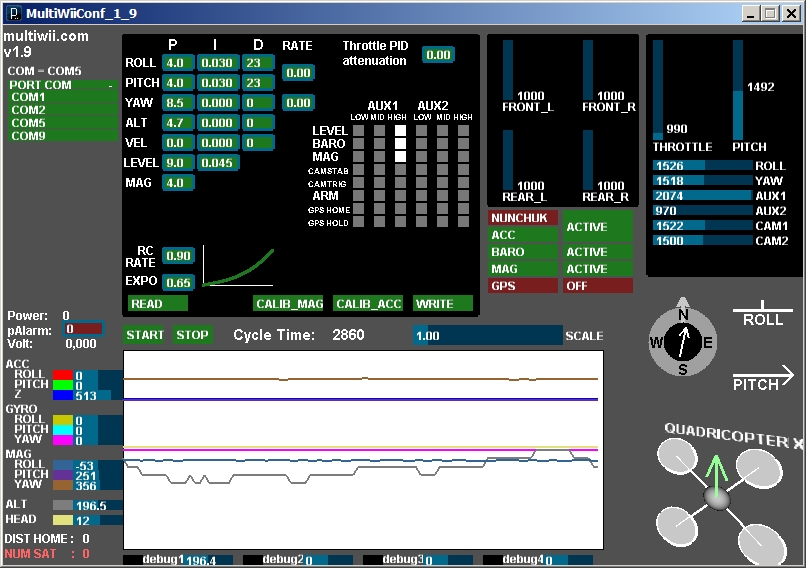Screen dimensions: 806x568
Task: Click CALIB_ACC to calibrate accelerometer
Action: coord(368,304)
